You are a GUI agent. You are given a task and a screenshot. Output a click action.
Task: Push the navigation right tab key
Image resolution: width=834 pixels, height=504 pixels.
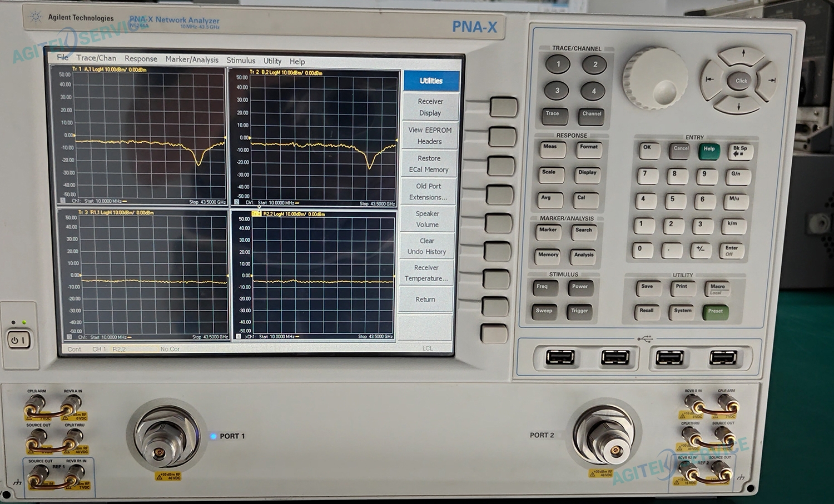[770, 81]
